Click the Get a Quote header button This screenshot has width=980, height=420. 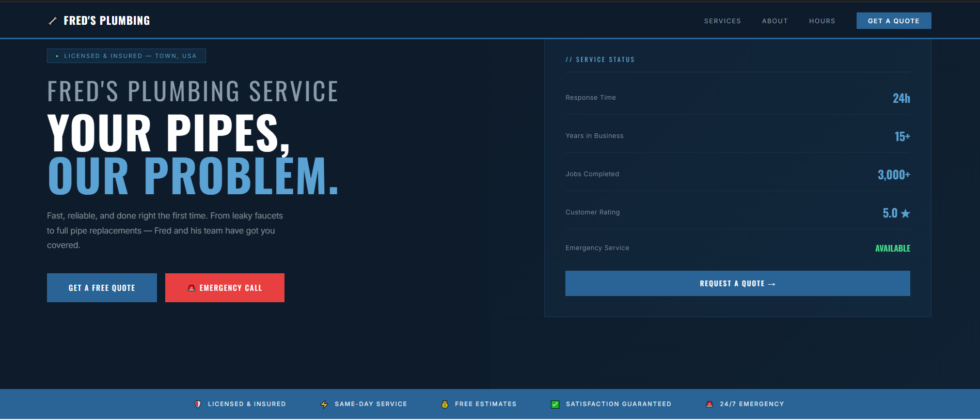coord(894,21)
